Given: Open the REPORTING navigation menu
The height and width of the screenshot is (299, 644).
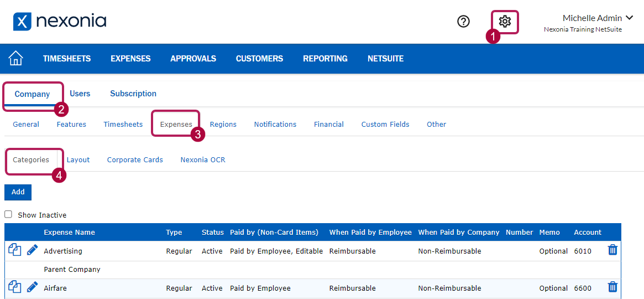Looking at the screenshot, I should [325, 59].
